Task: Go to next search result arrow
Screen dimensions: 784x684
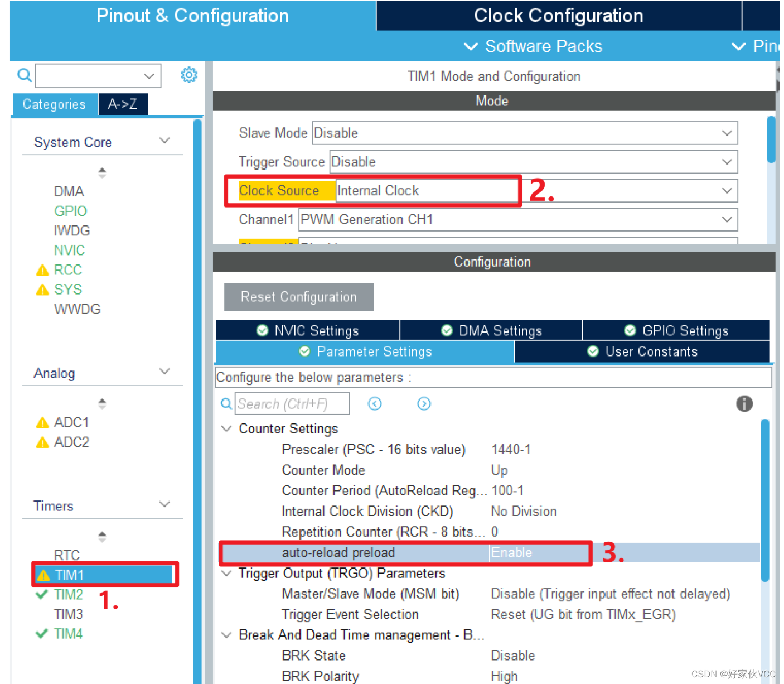Action: click(424, 403)
